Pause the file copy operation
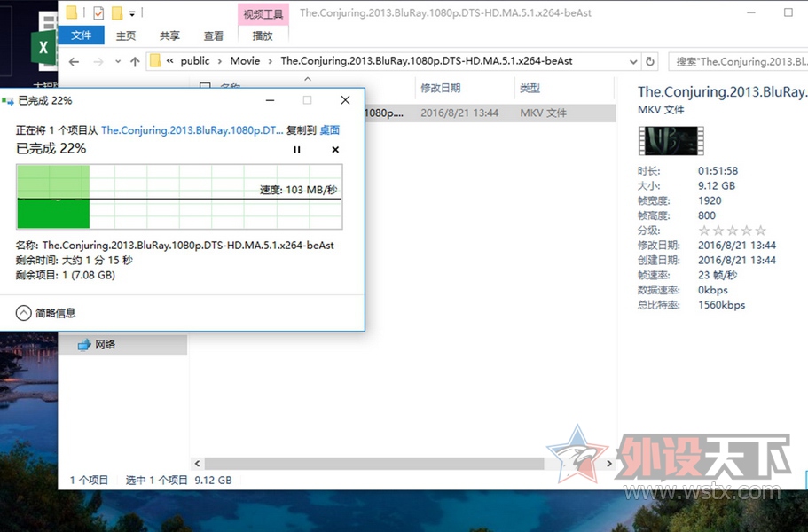 [297, 150]
